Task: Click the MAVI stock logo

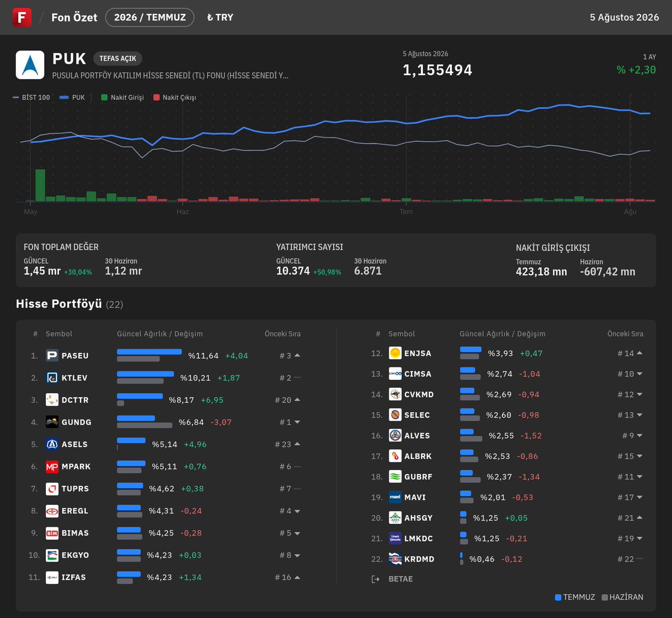Action: [395, 497]
